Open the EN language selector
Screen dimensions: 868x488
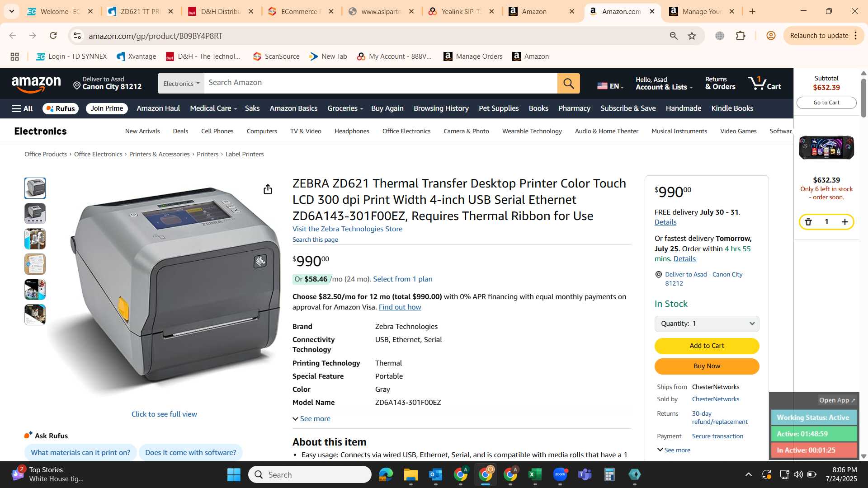point(610,86)
